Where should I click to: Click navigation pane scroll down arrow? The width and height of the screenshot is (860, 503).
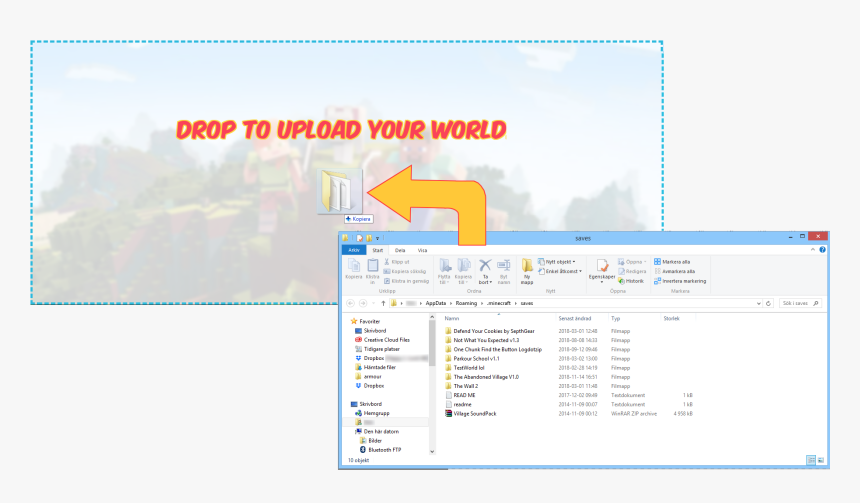point(432,451)
